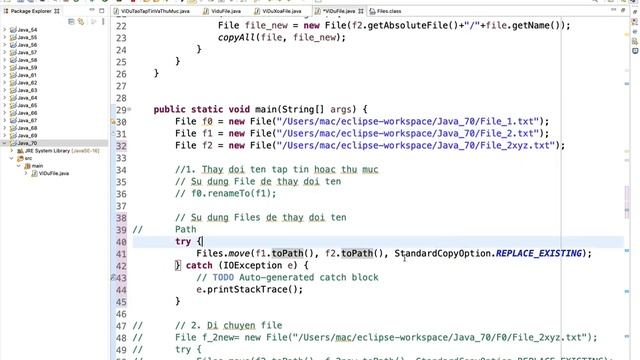This screenshot has height=360, width=640.
Task: Maximize the Package Explorer view
Action: pos(102,11)
